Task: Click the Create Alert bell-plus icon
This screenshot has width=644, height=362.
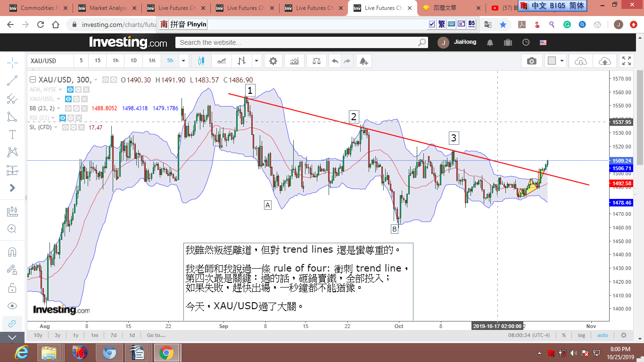Action: [x=363, y=61]
